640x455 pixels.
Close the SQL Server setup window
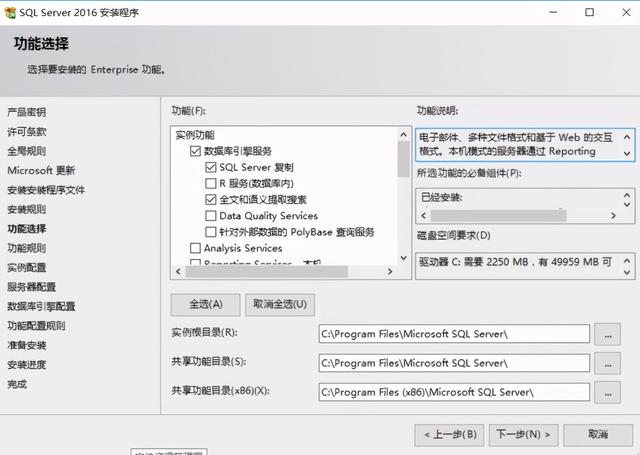pyautogui.click(x=626, y=12)
